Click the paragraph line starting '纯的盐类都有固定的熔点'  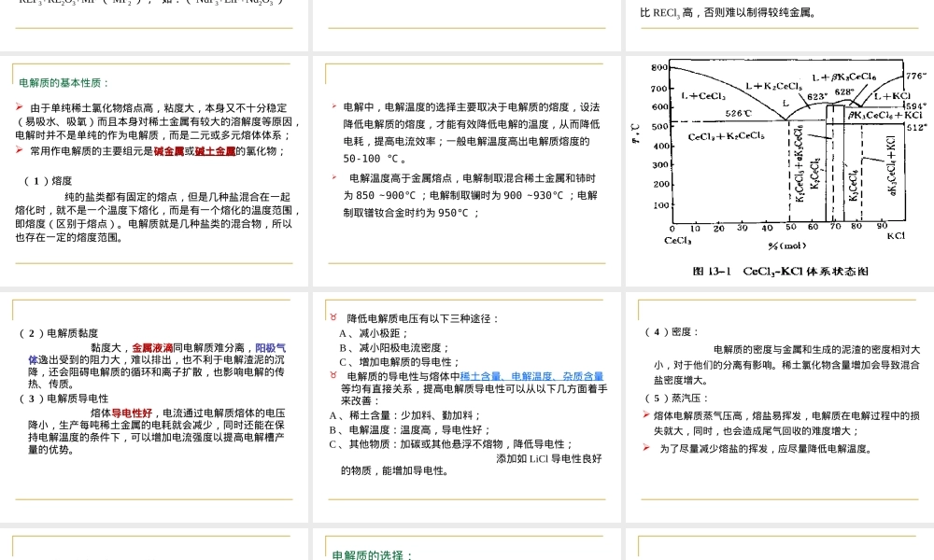coord(177,197)
